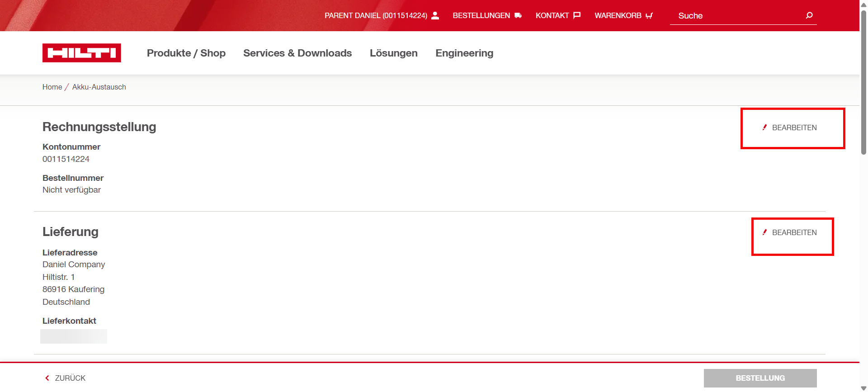Open the shopping cart icon
Image resolution: width=868 pixels, height=392 pixels.
[x=649, y=15]
